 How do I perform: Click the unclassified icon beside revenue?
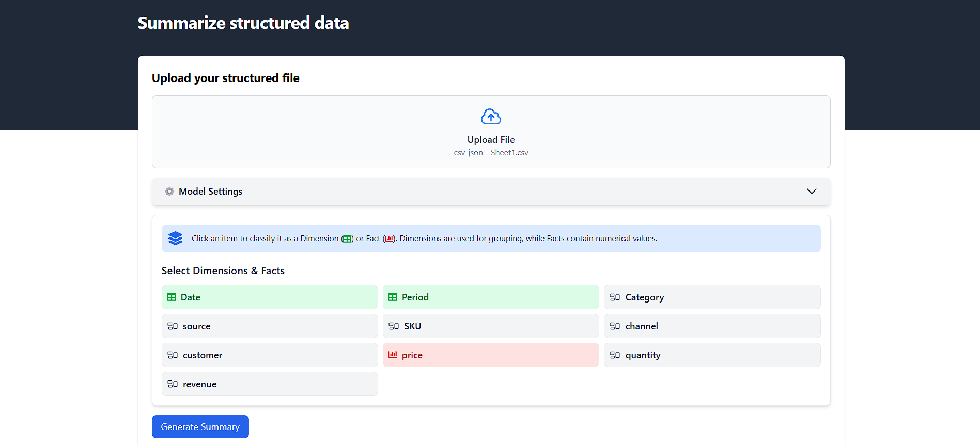coord(173,384)
